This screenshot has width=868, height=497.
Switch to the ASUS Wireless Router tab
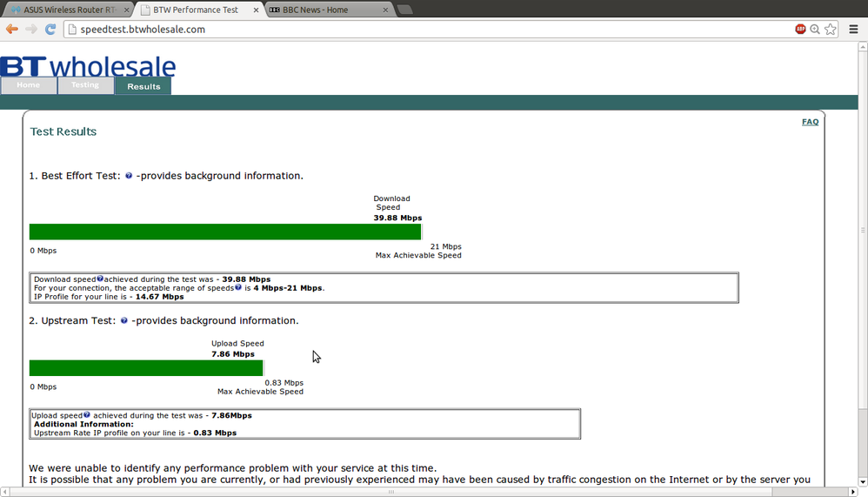click(x=70, y=10)
